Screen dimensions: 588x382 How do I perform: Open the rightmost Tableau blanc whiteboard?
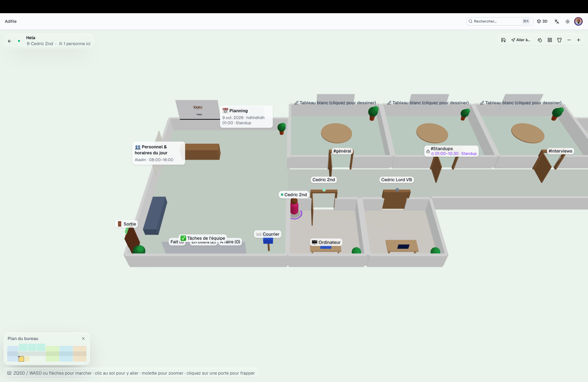(x=521, y=103)
